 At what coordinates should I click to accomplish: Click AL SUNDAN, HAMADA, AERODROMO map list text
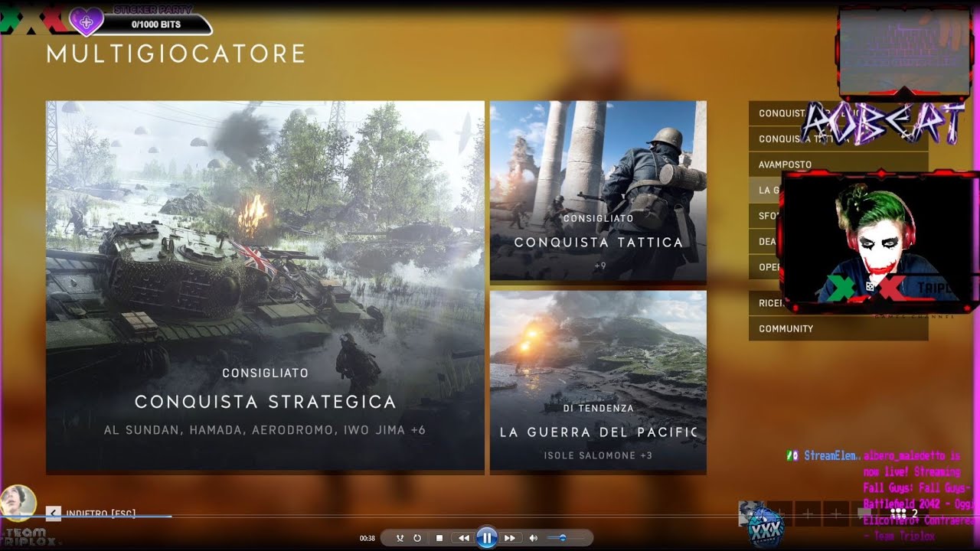(265, 430)
